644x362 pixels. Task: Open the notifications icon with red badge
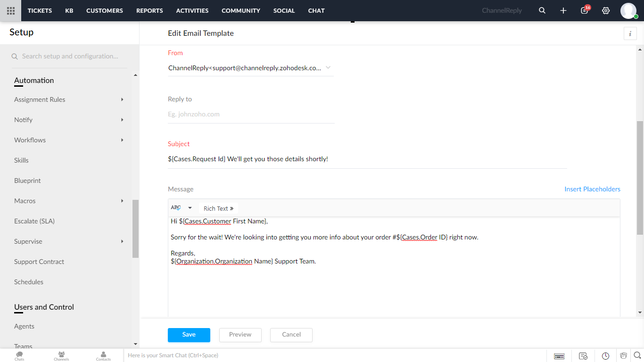click(585, 9)
